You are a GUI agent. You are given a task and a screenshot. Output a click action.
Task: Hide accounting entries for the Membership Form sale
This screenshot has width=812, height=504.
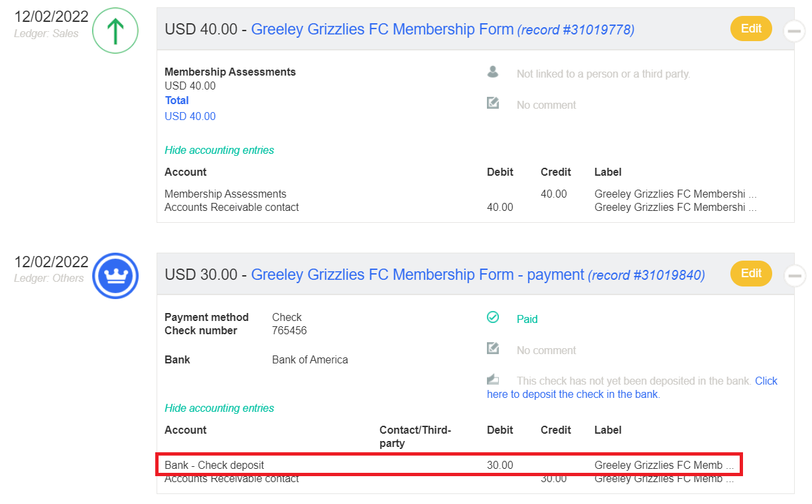click(x=219, y=151)
